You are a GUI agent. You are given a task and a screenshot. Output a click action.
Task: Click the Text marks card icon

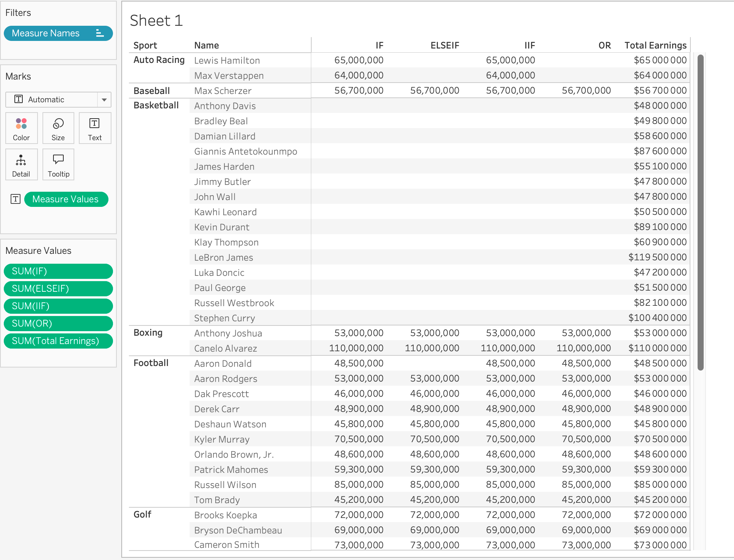94,124
